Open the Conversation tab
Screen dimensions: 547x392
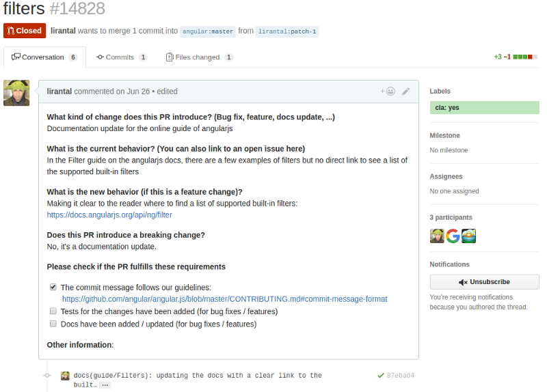tap(44, 57)
